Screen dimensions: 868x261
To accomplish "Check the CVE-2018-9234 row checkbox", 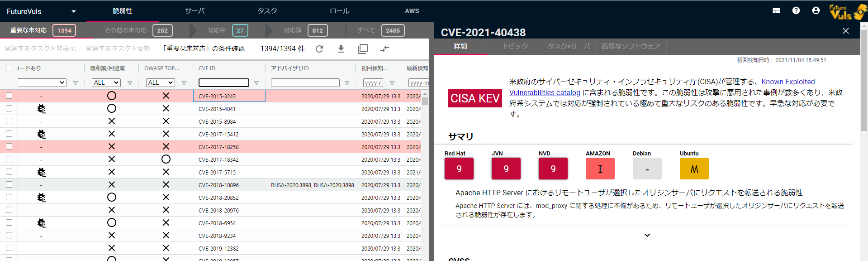I will pos(9,235).
